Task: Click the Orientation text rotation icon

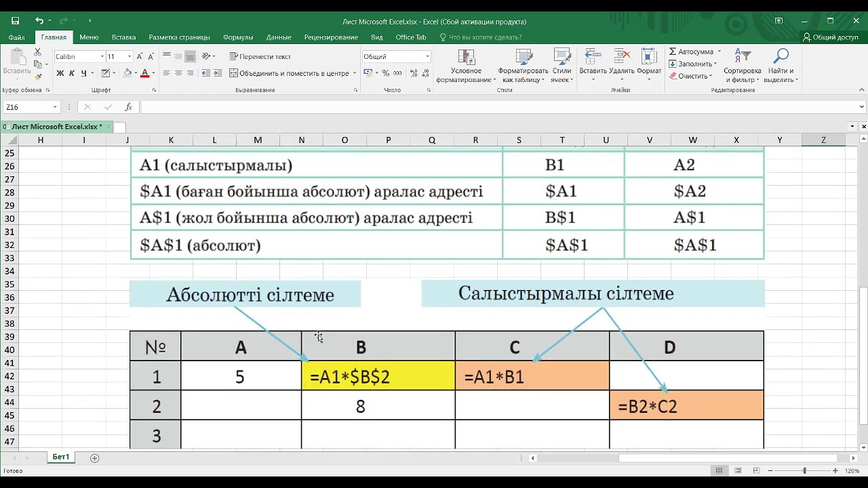Action: coord(207,57)
